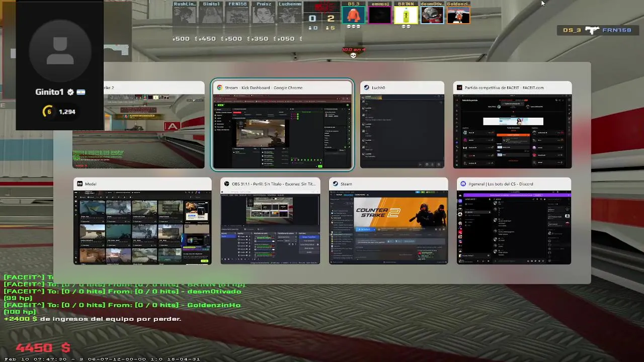
Task: Click the Google Chrome icon in switcher title
Action: point(219,87)
